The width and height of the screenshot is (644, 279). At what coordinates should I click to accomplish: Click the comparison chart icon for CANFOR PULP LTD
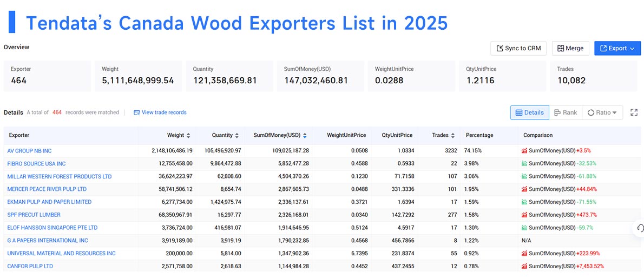pyautogui.click(x=524, y=266)
